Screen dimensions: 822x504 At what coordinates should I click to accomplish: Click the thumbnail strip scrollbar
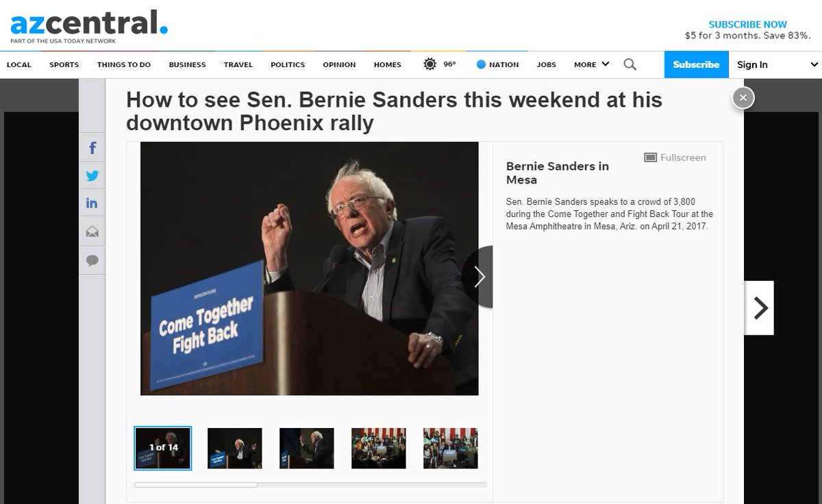coord(310,485)
